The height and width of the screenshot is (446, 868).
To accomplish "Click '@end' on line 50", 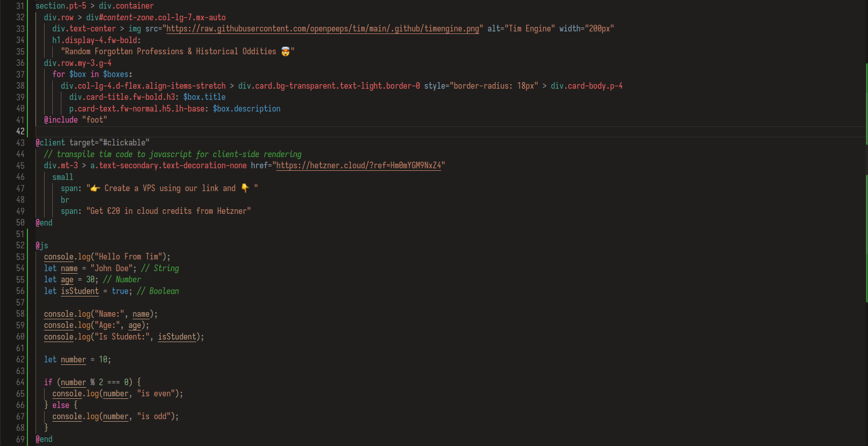I will click(x=44, y=223).
